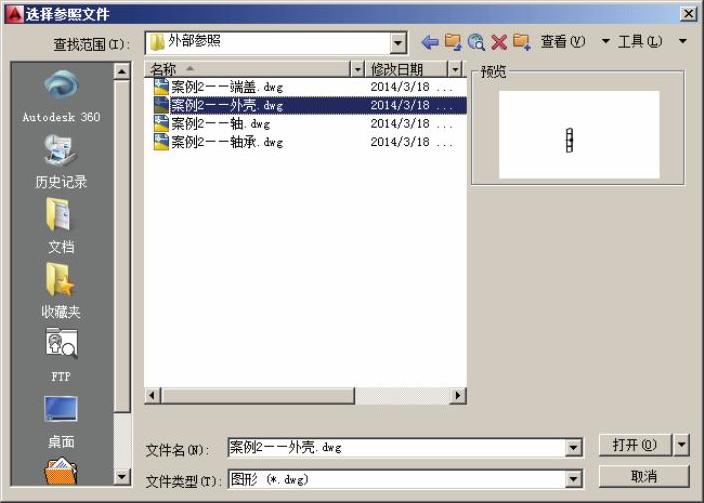Click the 打开(O) button
The height and width of the screenshot is (503, 704).
point(635,445)
